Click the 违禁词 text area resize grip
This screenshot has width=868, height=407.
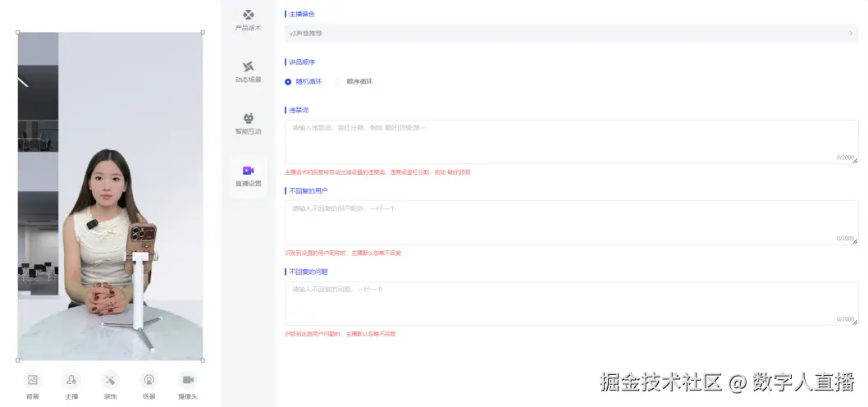tap(855, 161)
